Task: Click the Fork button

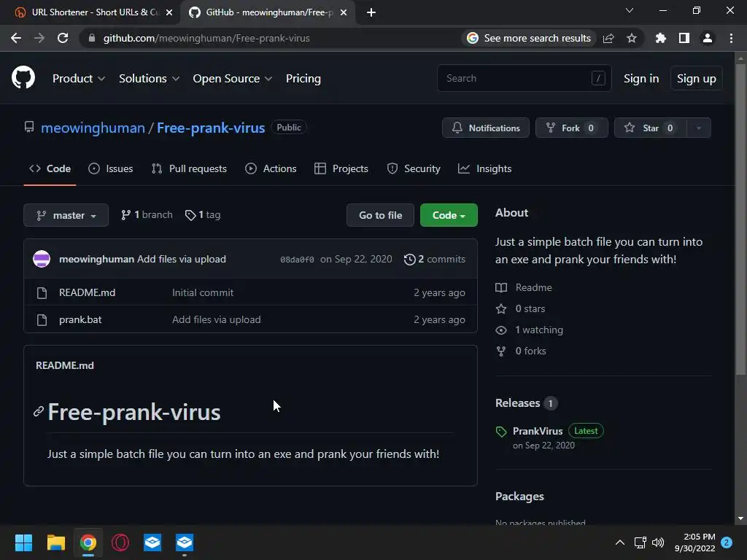Action: (x=572, y=128)
